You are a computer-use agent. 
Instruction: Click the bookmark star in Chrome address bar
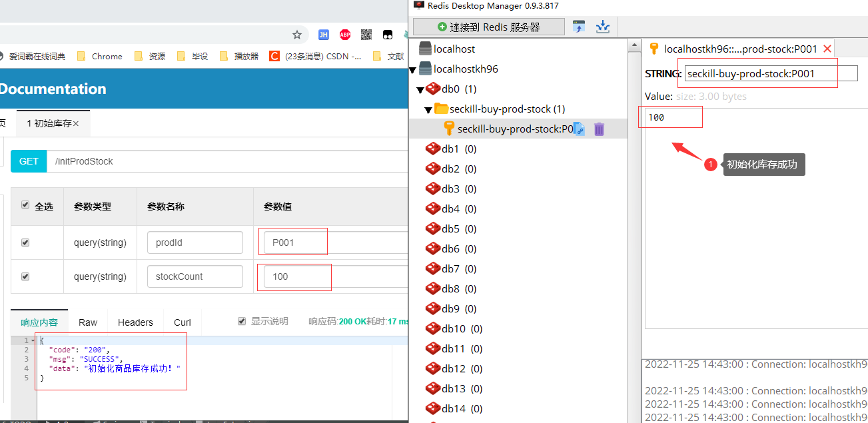[297, 35]
